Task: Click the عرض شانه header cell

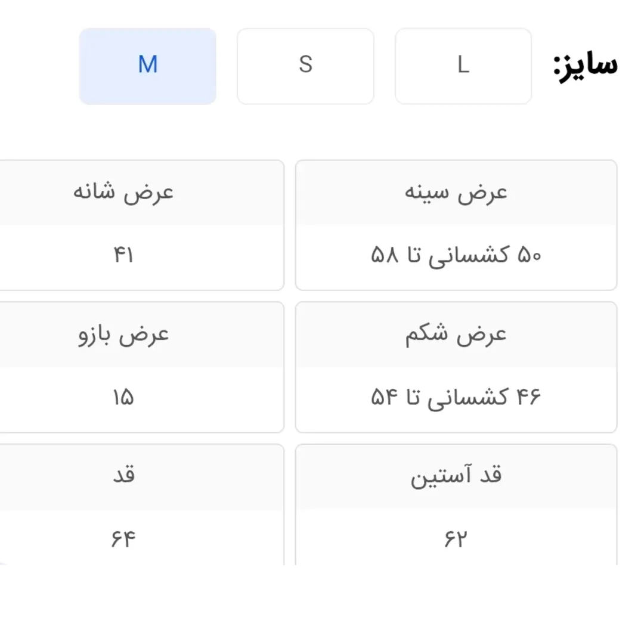Action: (123, 193)
